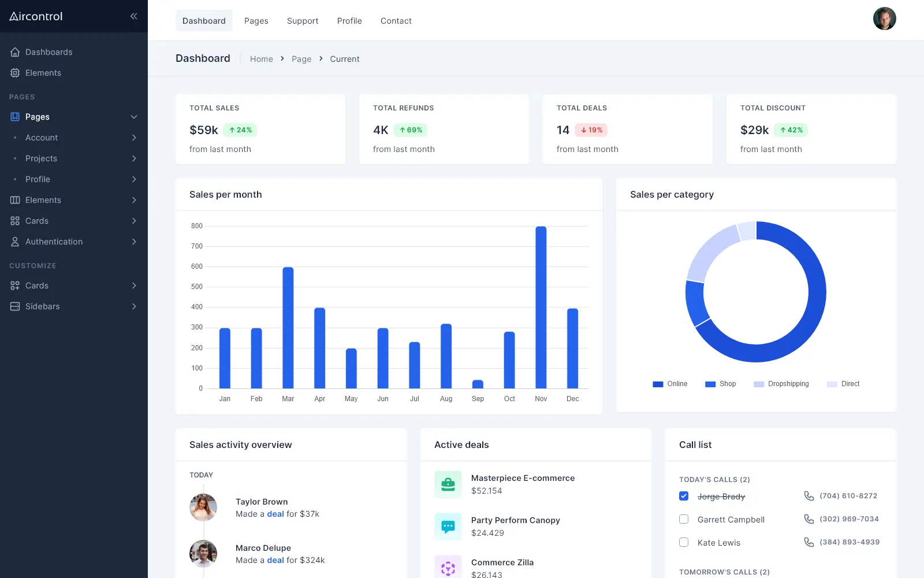924x578 pixels.
Task: Click the Sidebars layout icon
Action: pos(15,306)
